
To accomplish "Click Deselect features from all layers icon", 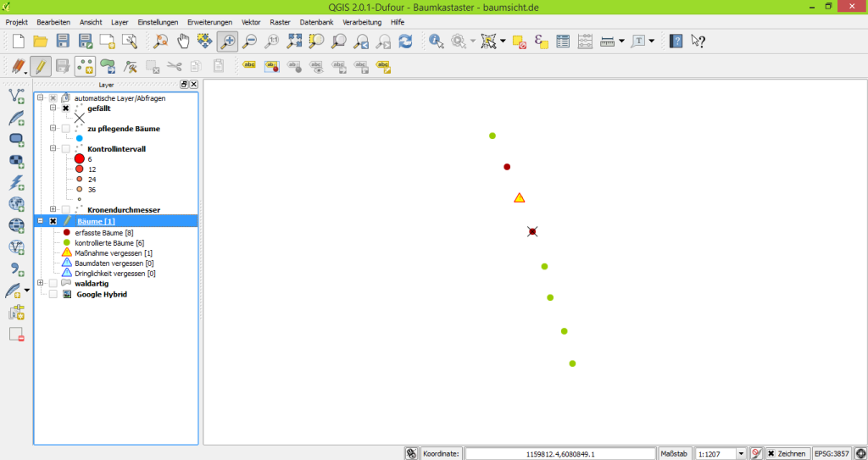I will 520,41.
